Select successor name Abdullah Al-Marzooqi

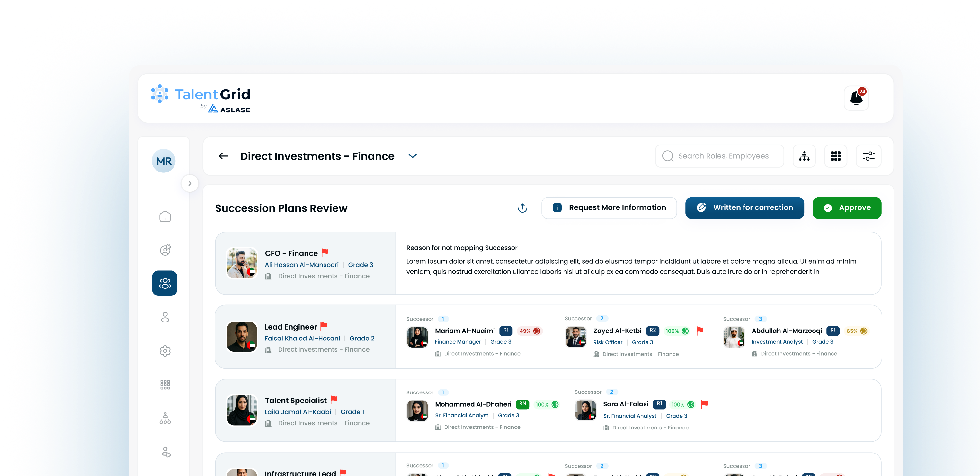pos(787,331)
